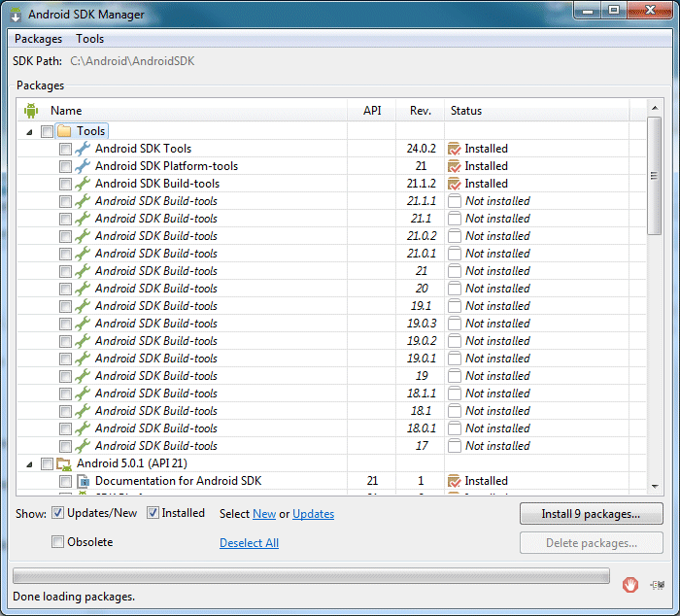Image resolution: width=680 pixels, height=616 pixels.
Task: Collapse the Tools tree group
Action: (29, 132)
